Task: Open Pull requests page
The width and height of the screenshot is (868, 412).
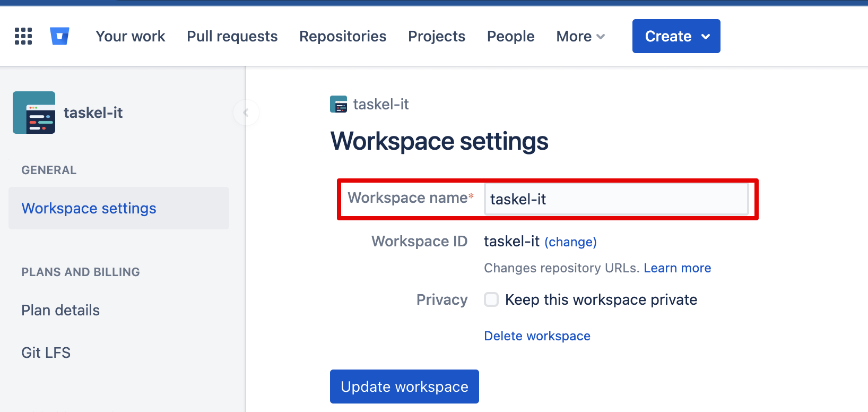Action: pyautogui.click(x=232, y=36)
